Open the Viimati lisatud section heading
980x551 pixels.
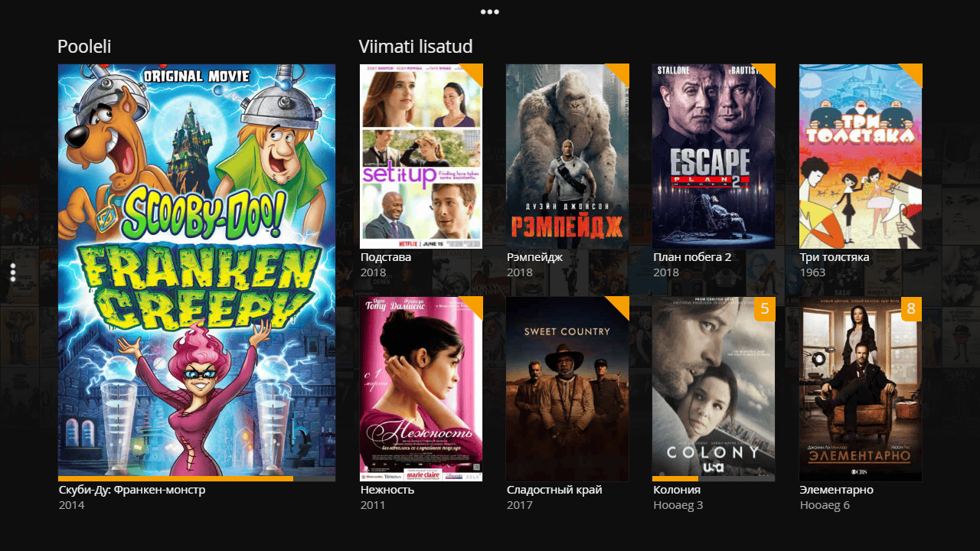click(416, 47)
